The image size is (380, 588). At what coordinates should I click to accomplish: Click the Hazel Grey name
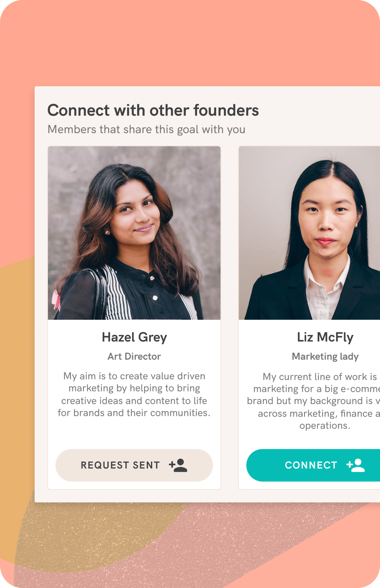134,337
